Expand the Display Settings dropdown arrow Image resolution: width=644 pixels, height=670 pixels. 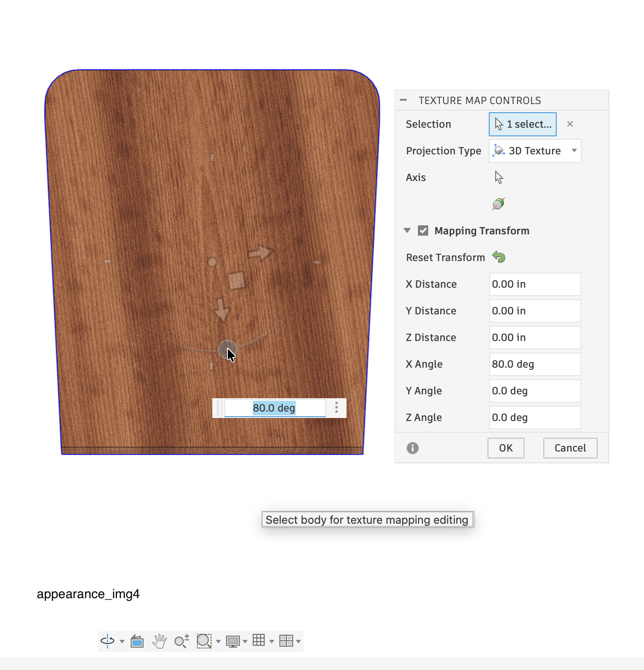tap(245, 642)
